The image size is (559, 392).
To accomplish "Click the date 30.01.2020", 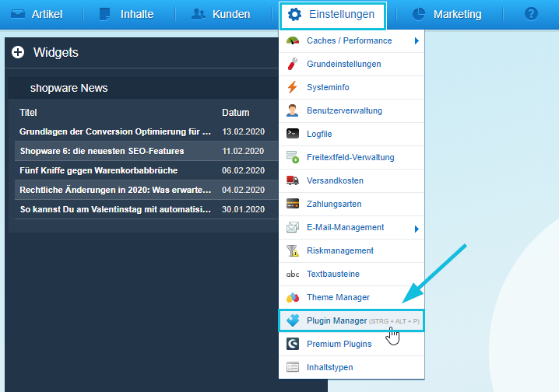I will coord(244,209).
